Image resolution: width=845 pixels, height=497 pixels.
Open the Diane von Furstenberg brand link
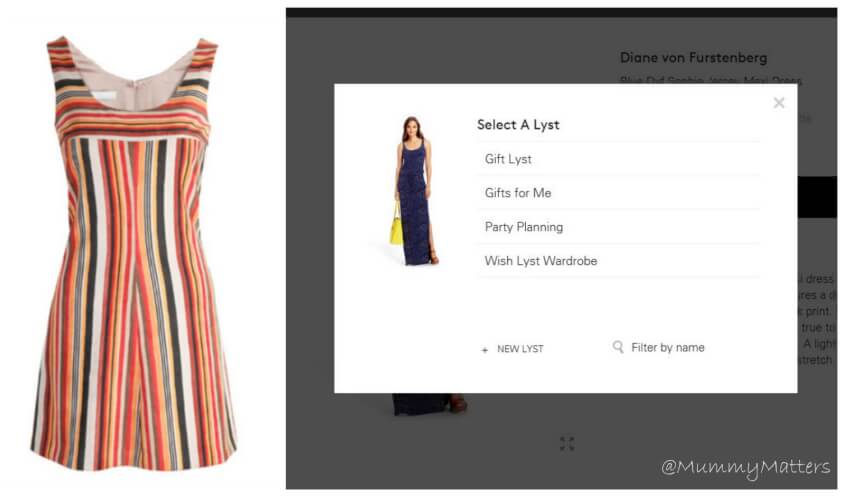click(693, 58)
